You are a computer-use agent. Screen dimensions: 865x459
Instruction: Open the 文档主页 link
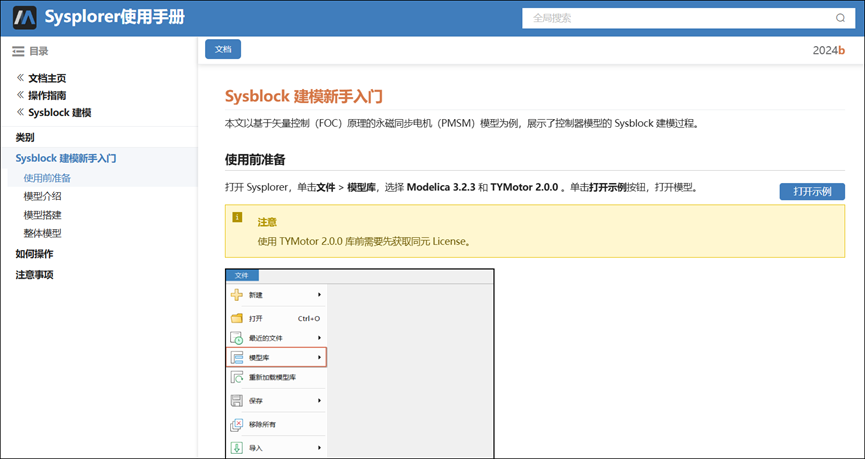pos(47,78)
